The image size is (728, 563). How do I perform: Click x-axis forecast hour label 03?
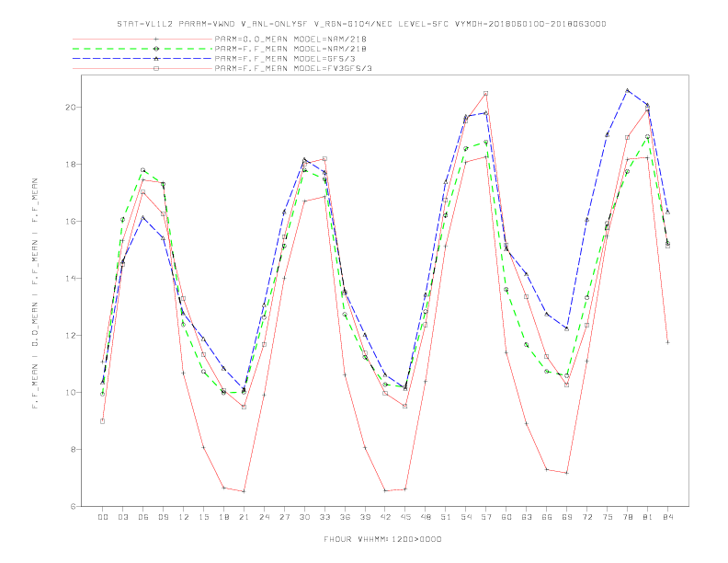click(x=122, y=517)
